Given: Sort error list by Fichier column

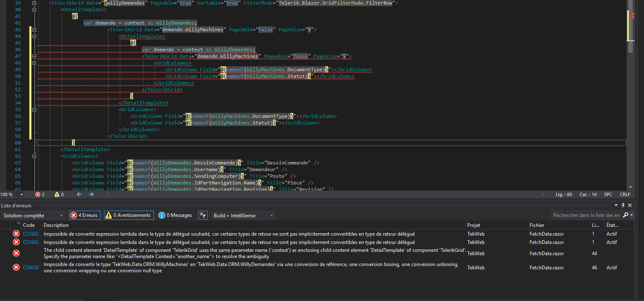Looking at the screenshot, I should [559, 225].
